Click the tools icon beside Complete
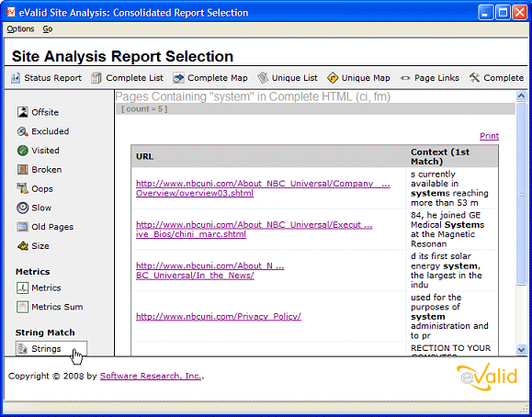The width and height of the screenshot is (532, 417). pyautogui.click(x=474, y=78)
